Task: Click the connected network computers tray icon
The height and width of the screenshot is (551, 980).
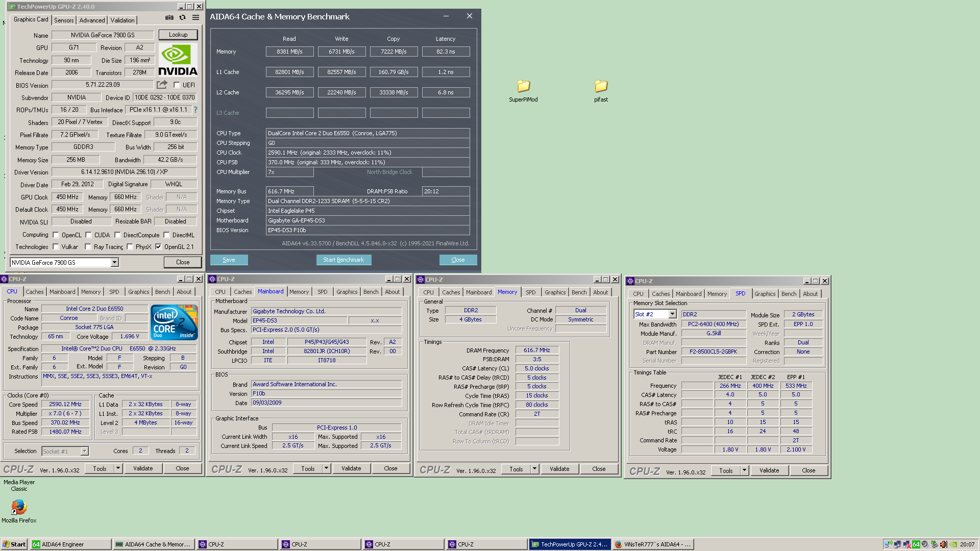Action: click(x=897, y=544)
